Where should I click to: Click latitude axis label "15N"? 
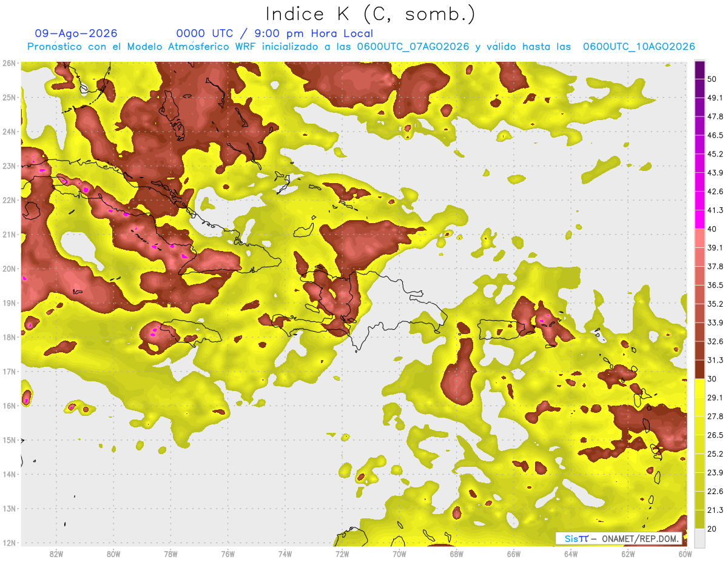(8, 440)
